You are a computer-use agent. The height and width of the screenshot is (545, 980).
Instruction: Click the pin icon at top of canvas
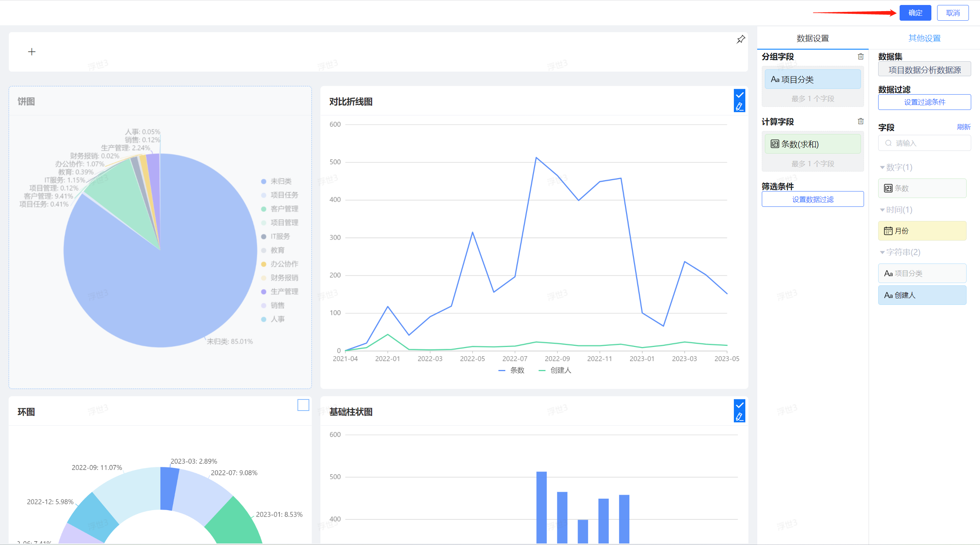tap(741, 39)
